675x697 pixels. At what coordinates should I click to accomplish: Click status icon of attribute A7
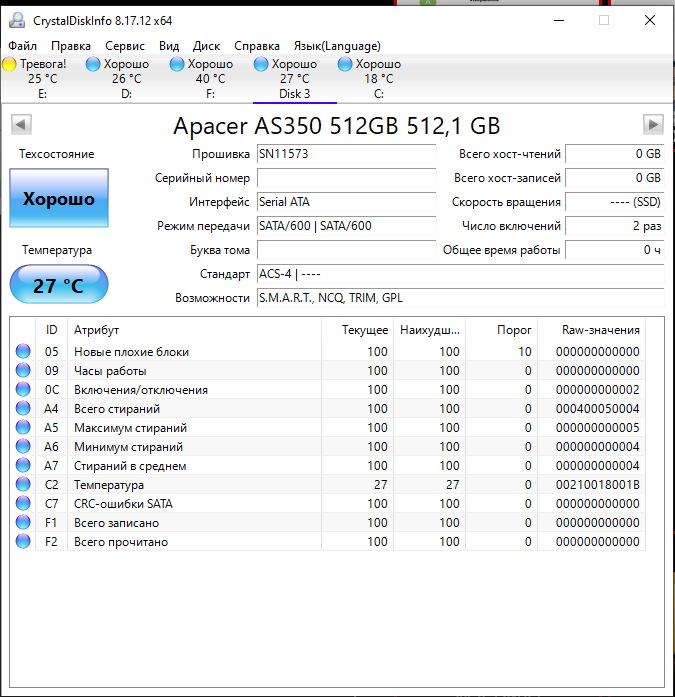tap(23, 465)
